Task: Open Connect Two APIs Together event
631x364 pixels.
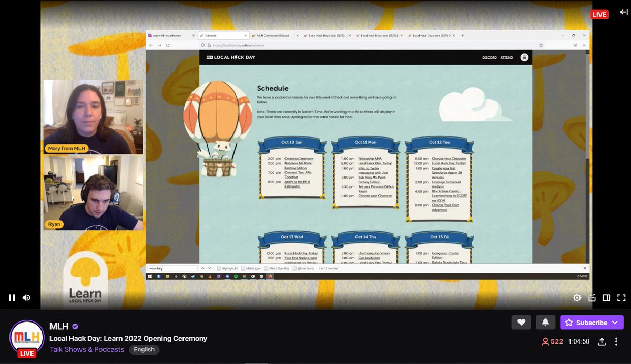Action: (x=298, y=174)
